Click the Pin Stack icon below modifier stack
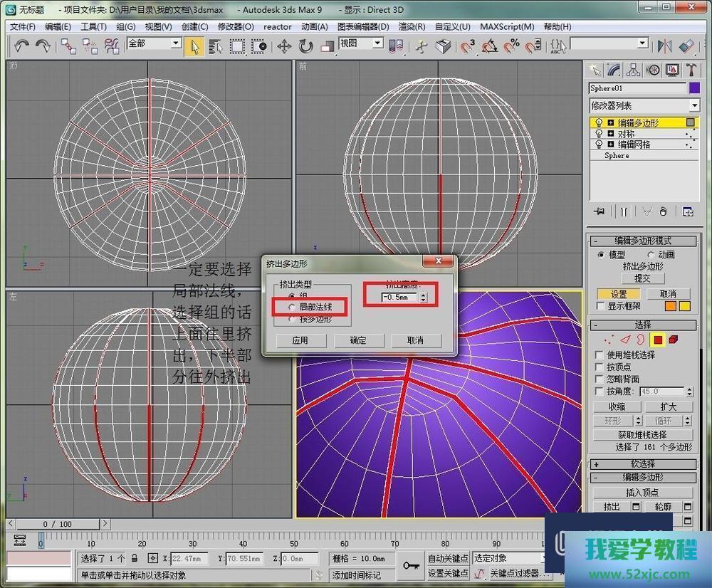The height and width of the screenshot is (588, 712). coord(600,211)
